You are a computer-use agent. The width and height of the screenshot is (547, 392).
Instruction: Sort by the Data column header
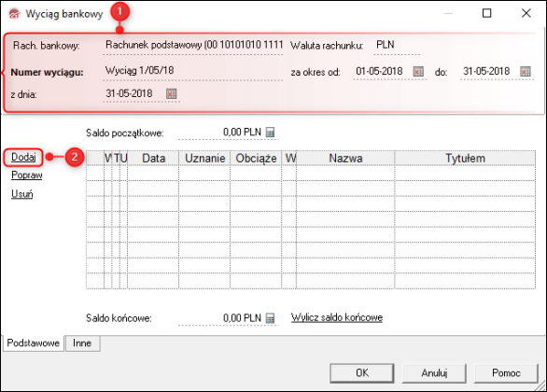(x=153, y=159)
